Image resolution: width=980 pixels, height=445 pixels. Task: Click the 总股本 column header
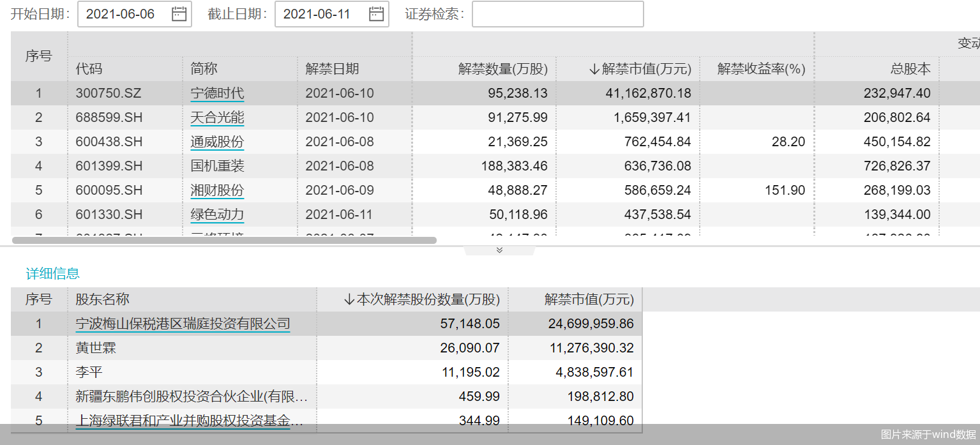click(910, 69)
